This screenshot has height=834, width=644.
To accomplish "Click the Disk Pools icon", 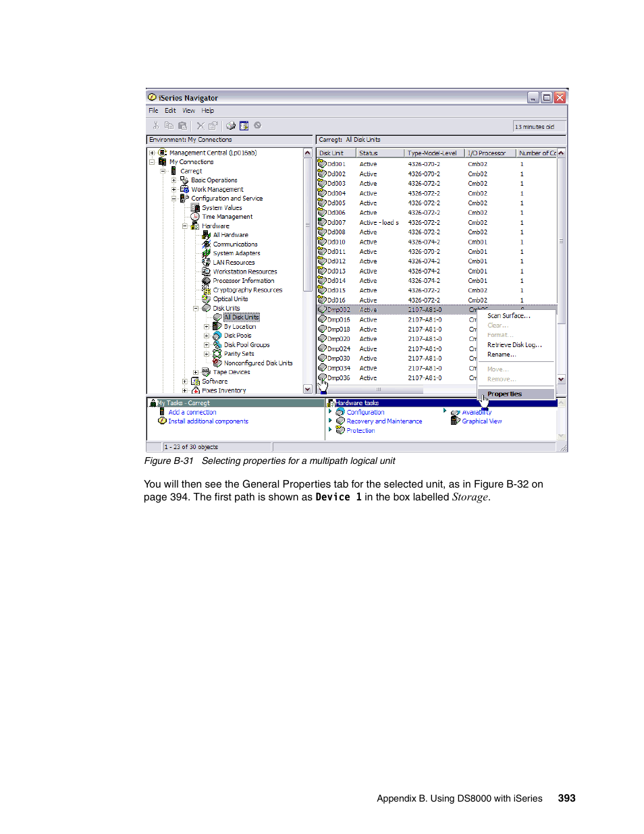I will point(217,336).
